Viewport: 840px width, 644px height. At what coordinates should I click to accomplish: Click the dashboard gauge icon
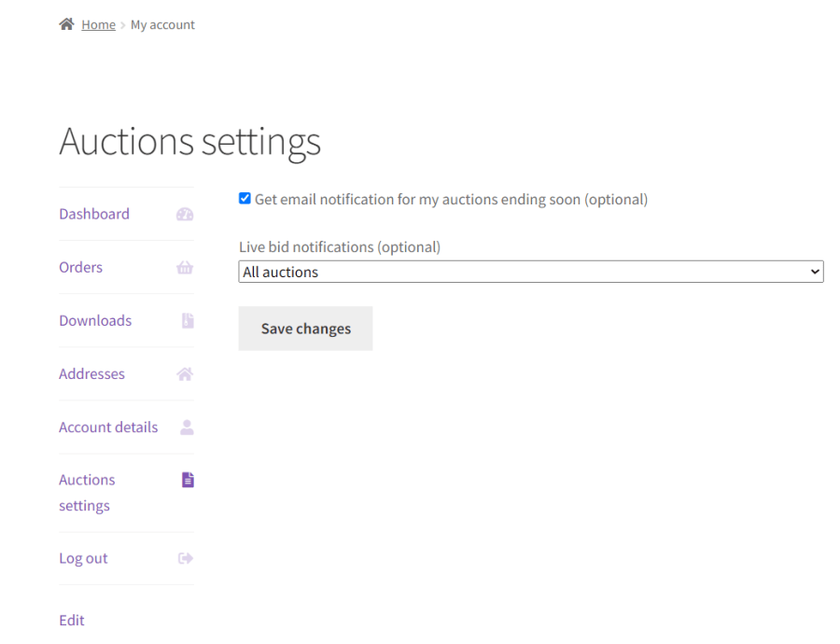[185, 215]
